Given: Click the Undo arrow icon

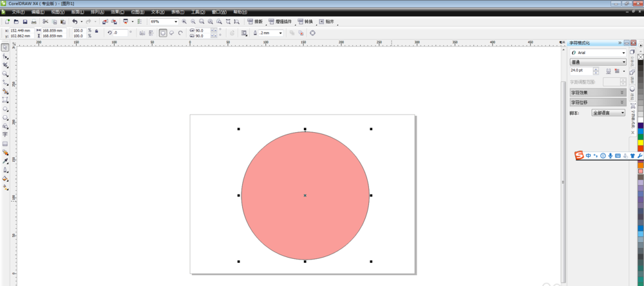Looking at the screenshot, I should click(75, 22).
